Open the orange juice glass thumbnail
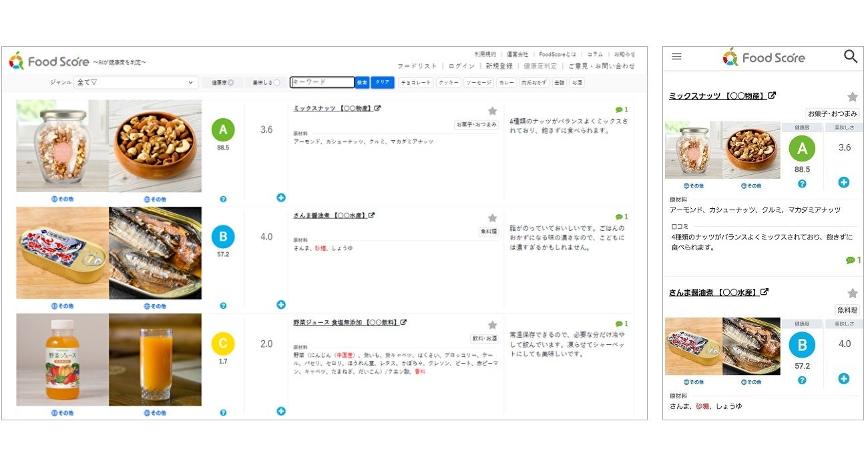Screen dimensions: 868x467 click(x=155, y=360)
